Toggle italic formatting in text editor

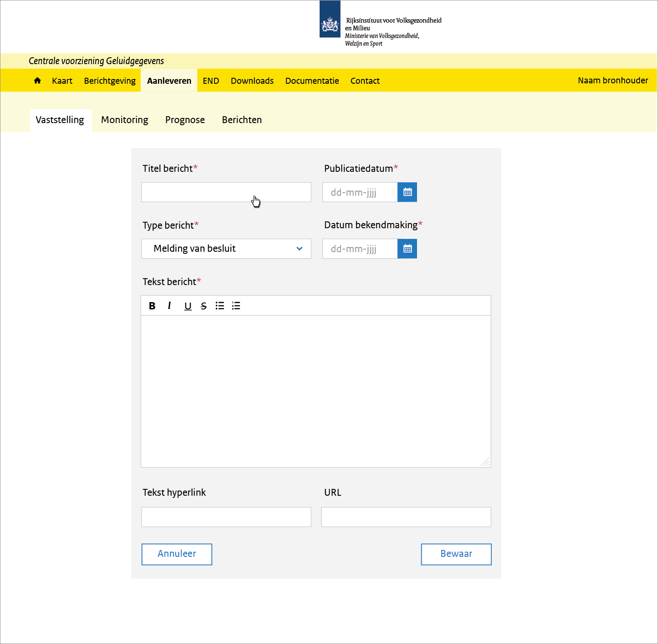(x=170, y=306)
